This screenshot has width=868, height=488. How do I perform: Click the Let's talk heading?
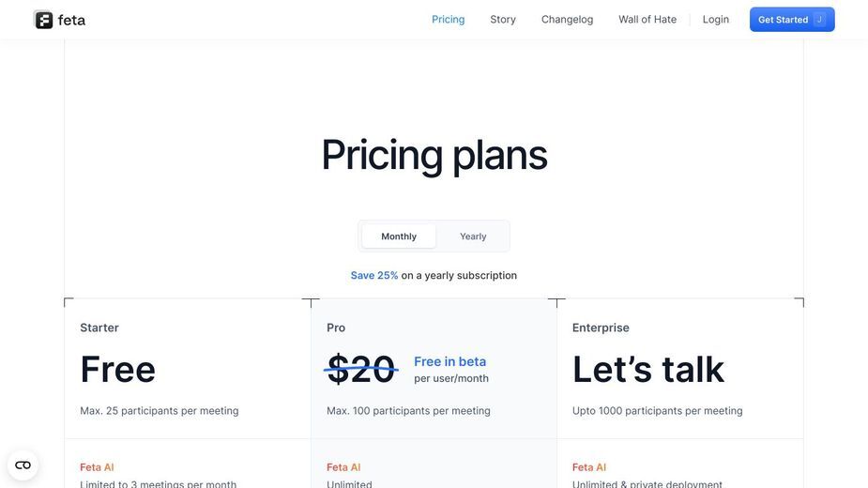pos(647,370)
